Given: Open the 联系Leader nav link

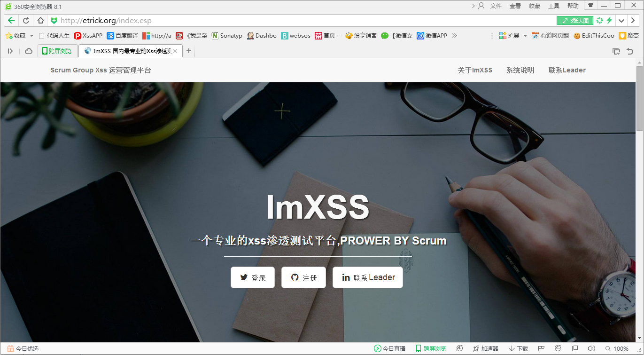Looking at the screenshot, I should pyautogui.click(x=567, y=70).
